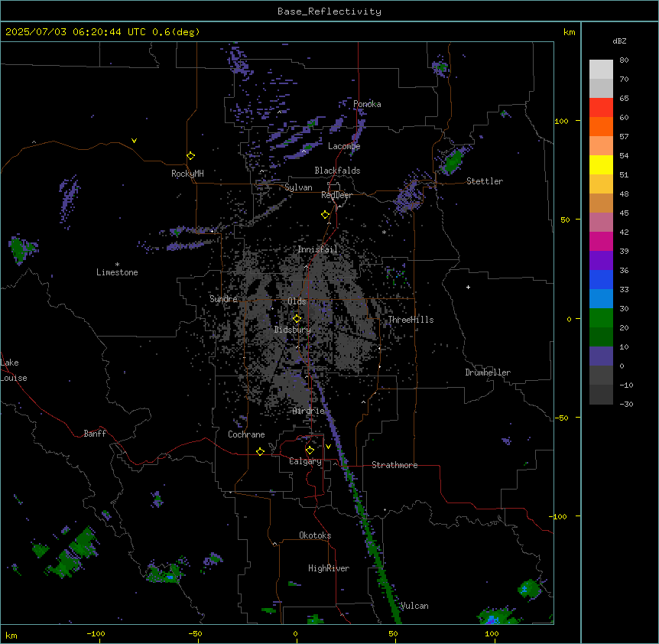Click the -30 value on dBZ legend
659x644 pixels.
pyautogui.click(x=626, y=404)
